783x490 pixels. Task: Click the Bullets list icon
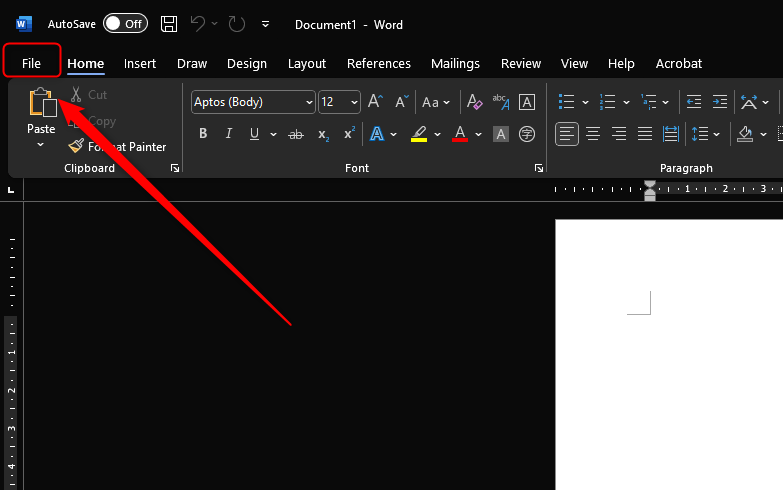(566, 102)
